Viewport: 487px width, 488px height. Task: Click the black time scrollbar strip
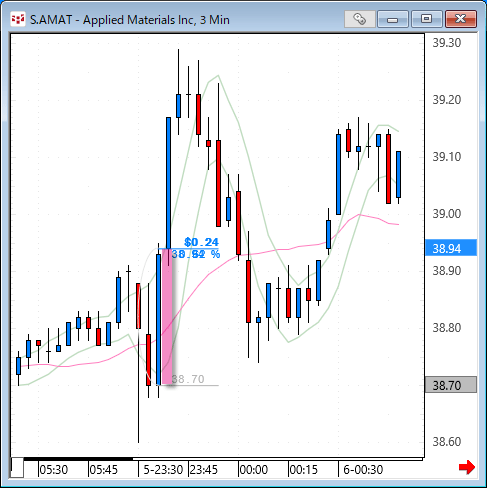coord(78,459)
